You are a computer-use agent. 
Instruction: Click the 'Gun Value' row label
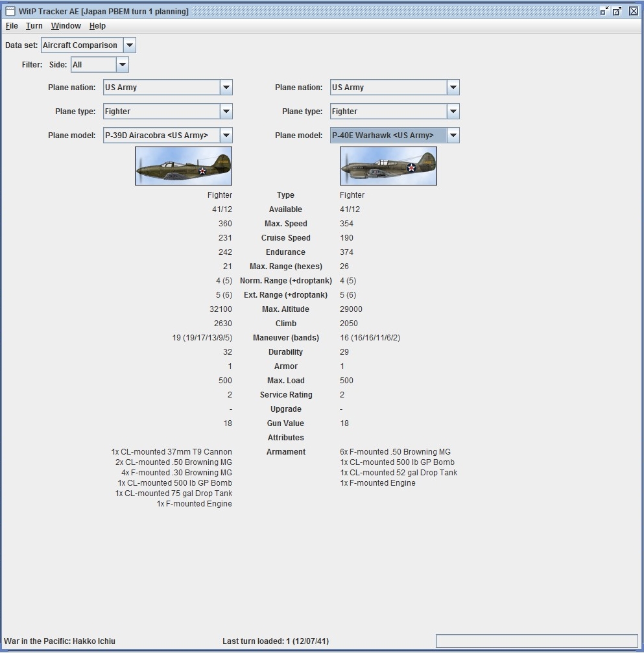[x=286, y=423]
